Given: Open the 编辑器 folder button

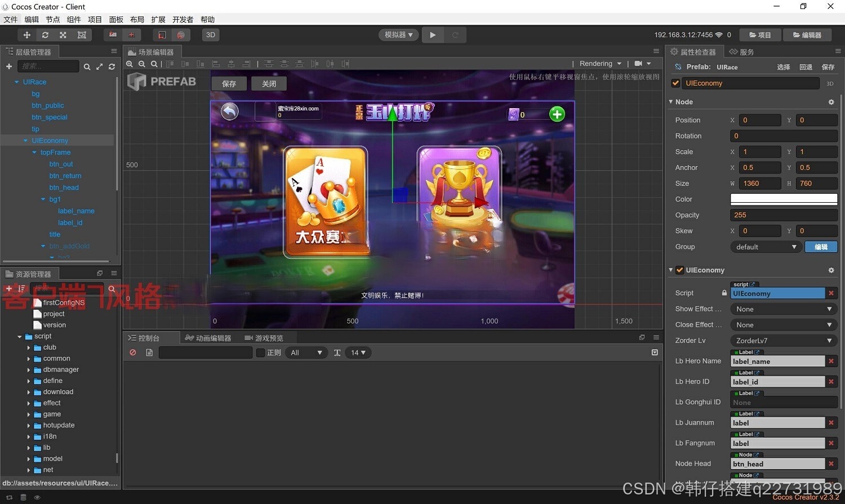Looking at the screenshot, I should coord(807,35).
